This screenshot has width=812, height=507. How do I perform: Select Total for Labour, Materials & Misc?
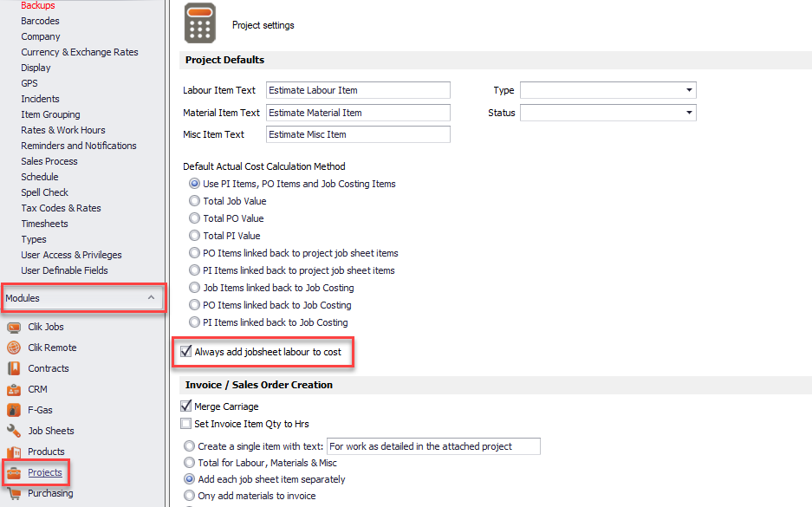tap(190, 463)
